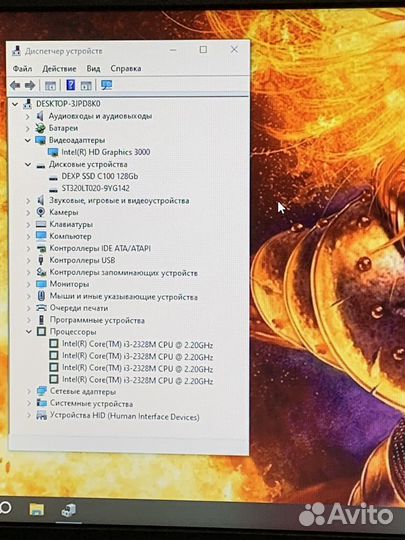Click the USB plug icon for Контроллеры USB
This screenshot has width=405, height=540.
(41, 260)
